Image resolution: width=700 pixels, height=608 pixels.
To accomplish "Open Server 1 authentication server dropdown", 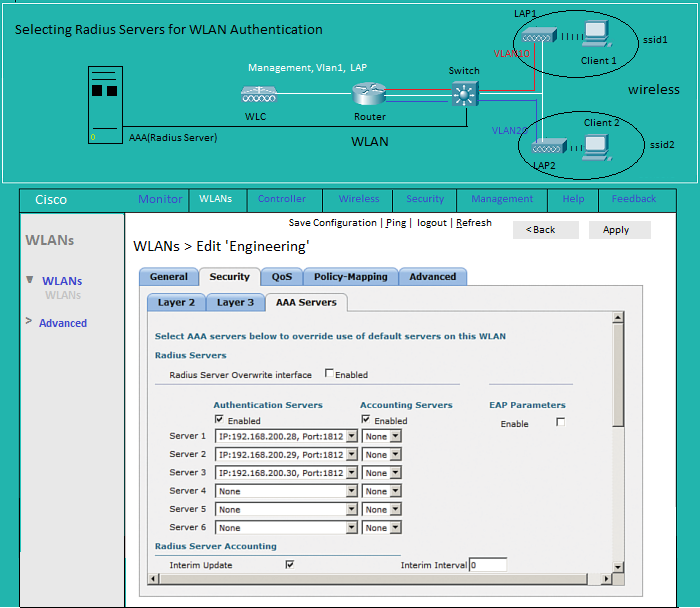I will coord(351,436).
